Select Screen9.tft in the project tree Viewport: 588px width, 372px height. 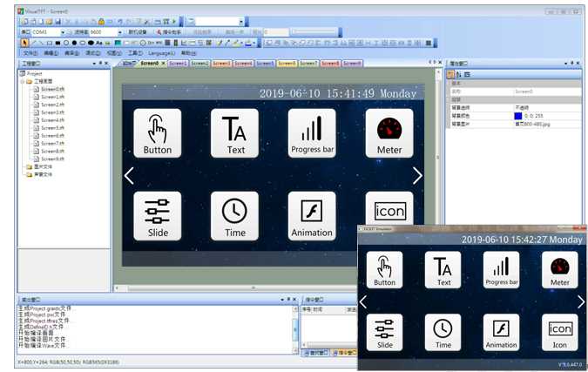(x=52, y=159)
